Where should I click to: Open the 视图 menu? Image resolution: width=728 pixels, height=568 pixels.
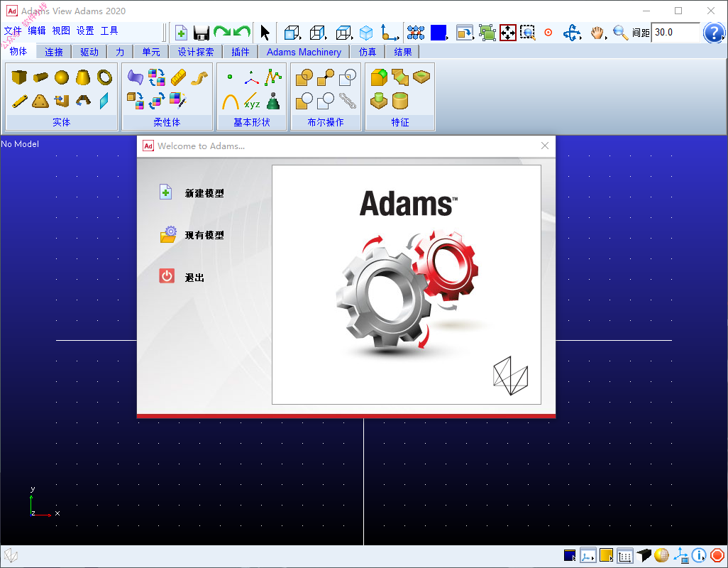(x=61, y=31)
